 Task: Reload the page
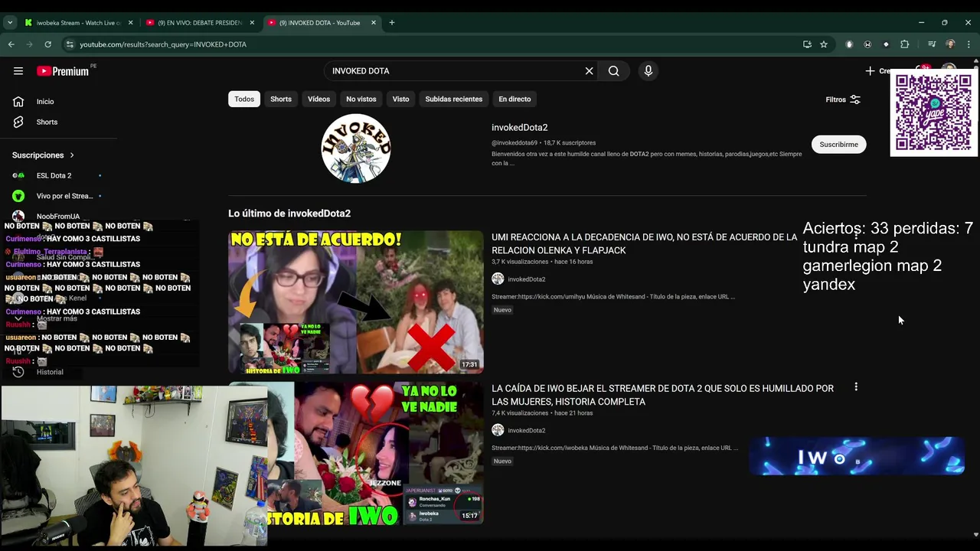point(47,44)
